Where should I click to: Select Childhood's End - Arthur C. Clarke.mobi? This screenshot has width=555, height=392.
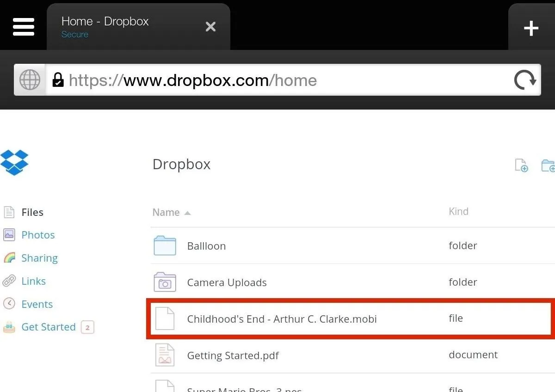click(282, 319)
